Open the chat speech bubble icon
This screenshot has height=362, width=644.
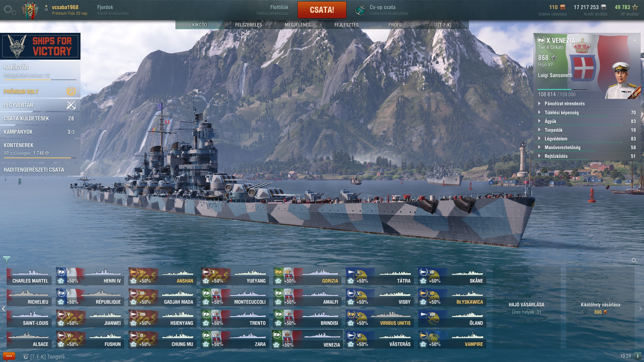[x=9, y=356]
